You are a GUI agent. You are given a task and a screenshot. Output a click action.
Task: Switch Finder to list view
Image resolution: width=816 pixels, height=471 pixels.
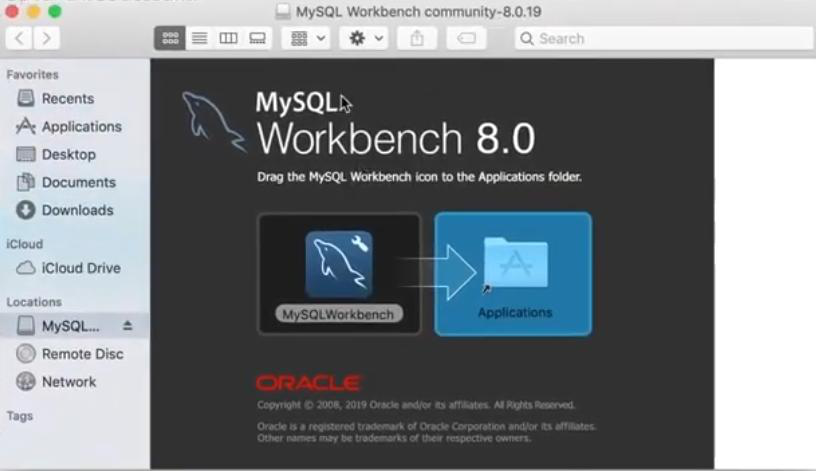point(199,39)
